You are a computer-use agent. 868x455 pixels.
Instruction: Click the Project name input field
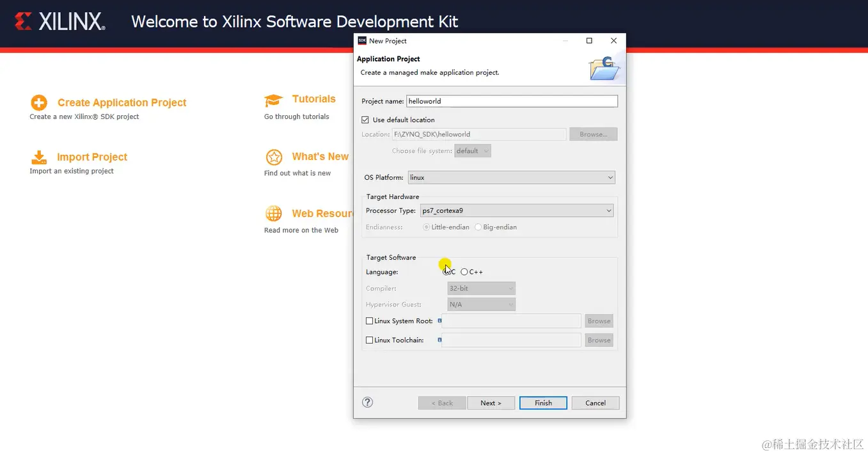[x=512, y=101]
